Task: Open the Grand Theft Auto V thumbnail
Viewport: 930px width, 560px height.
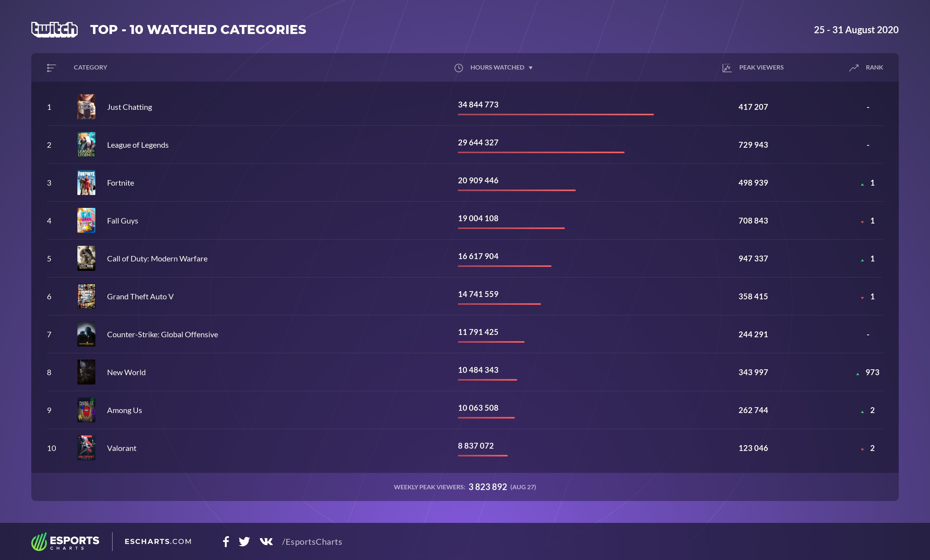Action: 86,296
